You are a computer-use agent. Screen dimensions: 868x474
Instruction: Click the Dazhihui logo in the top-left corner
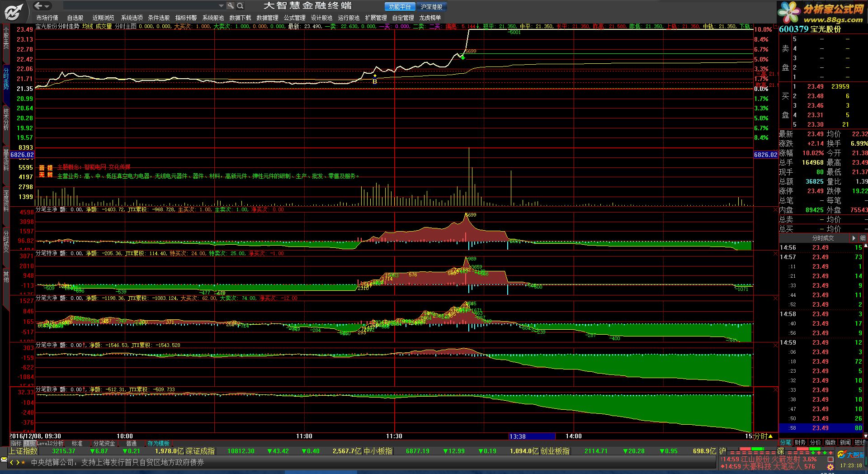(14, 12)
